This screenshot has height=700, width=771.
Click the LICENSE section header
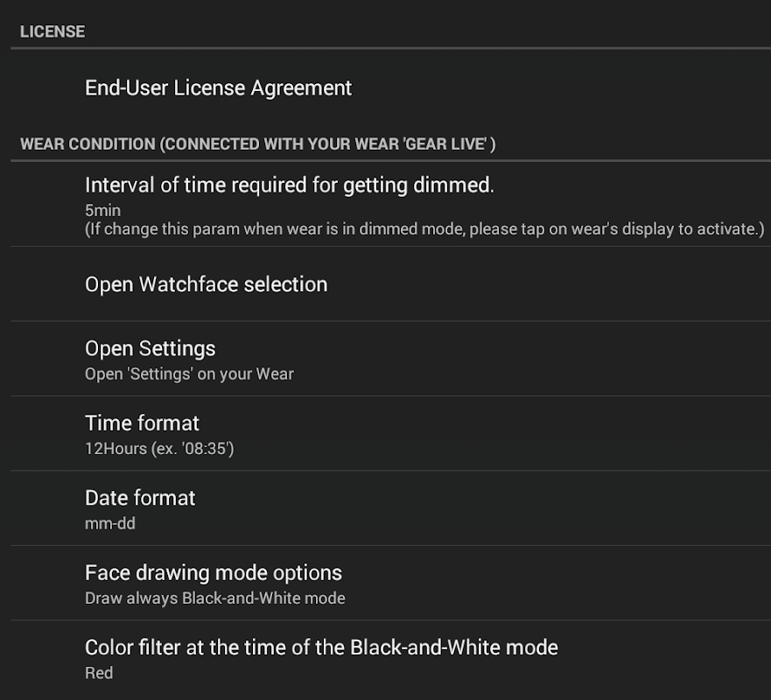pos(53,31)
